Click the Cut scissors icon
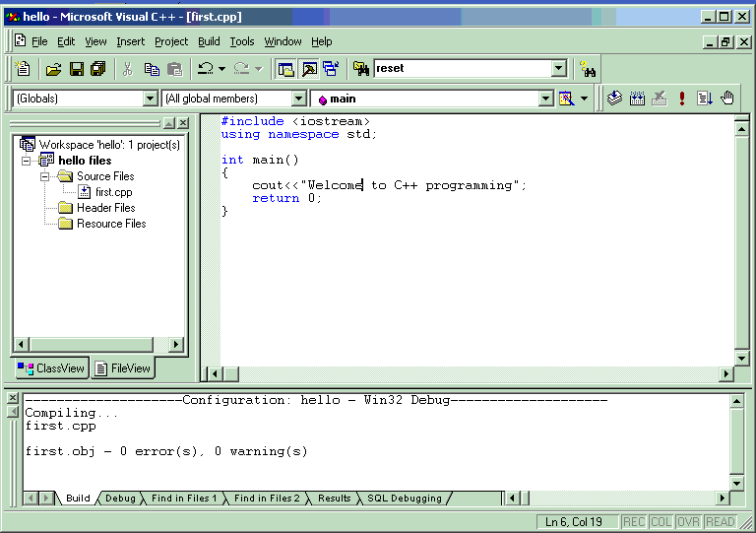This screenshot has height=533, width=756. [x=127, y=69]
